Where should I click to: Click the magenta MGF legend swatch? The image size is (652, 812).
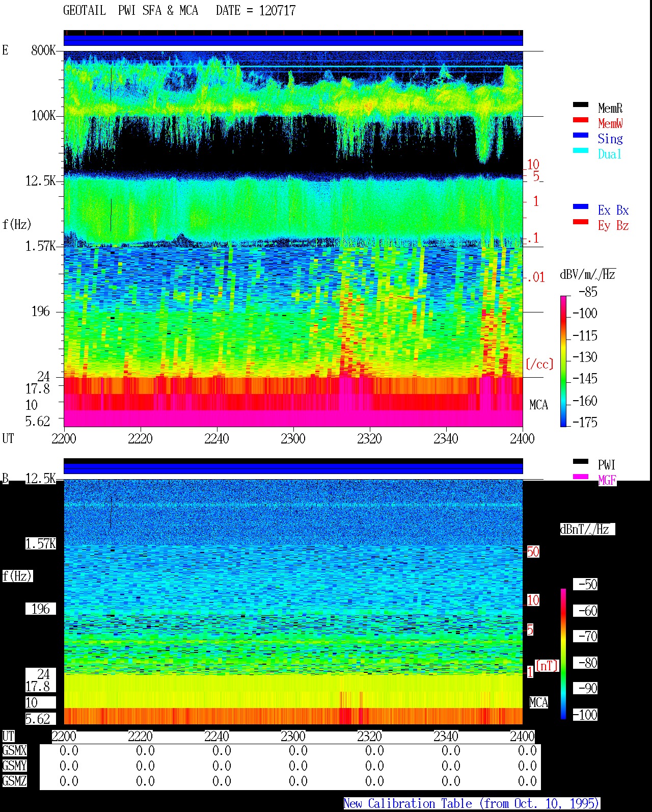[581, 477]
